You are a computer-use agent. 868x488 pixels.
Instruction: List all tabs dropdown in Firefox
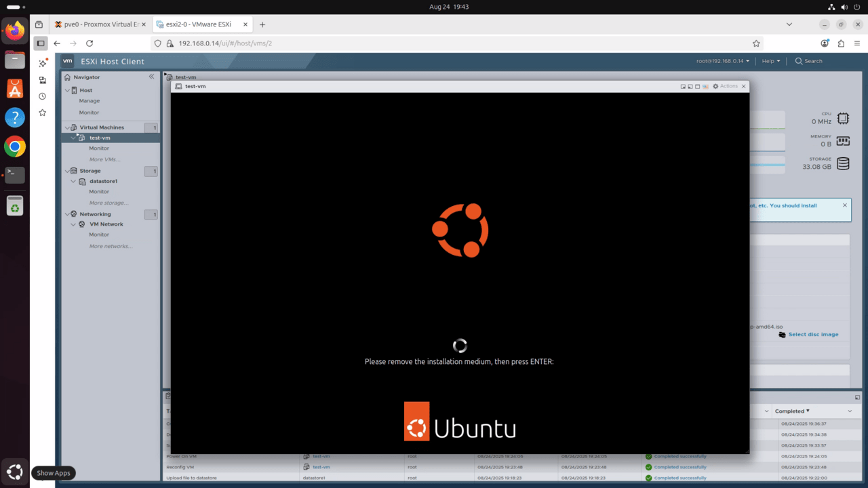(789, 24)
